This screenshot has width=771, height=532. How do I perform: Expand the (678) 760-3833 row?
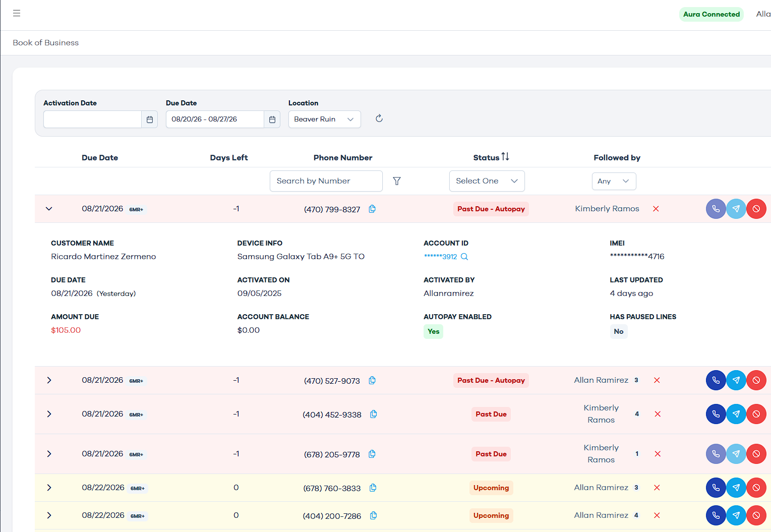(49, 488)
